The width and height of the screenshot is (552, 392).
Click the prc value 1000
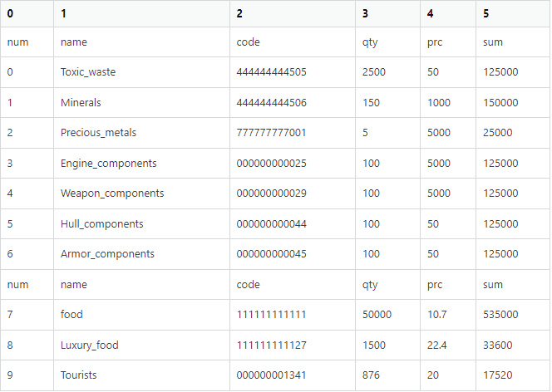click(x=439, y=103)
